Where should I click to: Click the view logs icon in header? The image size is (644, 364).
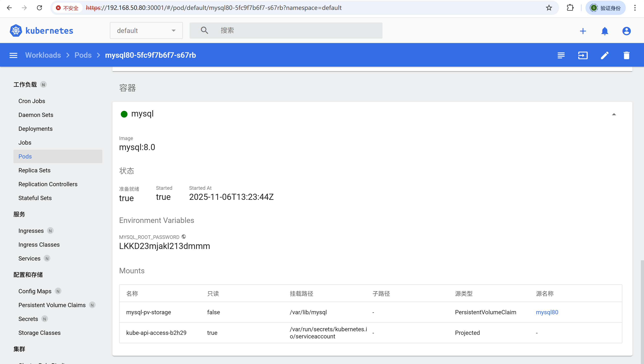click(561, 55)
